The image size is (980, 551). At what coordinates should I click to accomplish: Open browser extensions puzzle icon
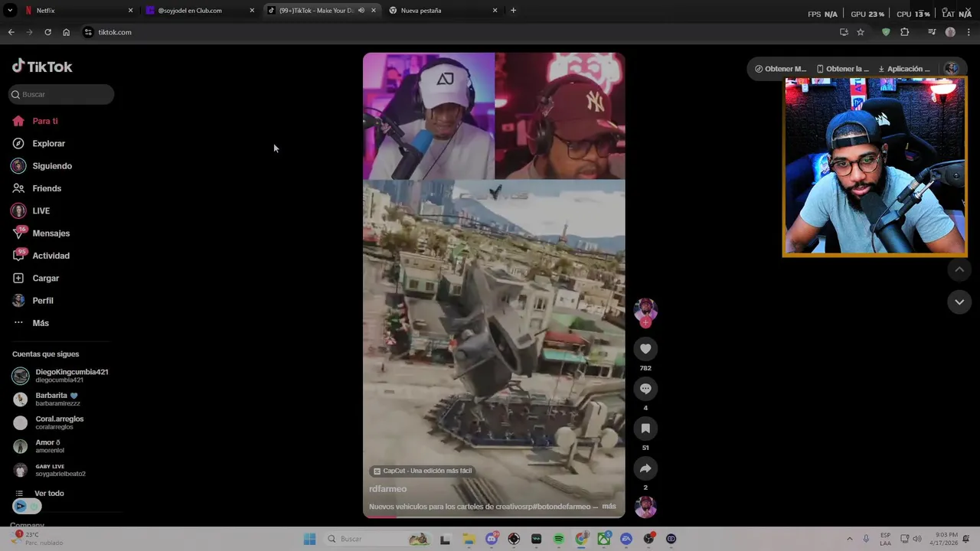tap(905, 32)
